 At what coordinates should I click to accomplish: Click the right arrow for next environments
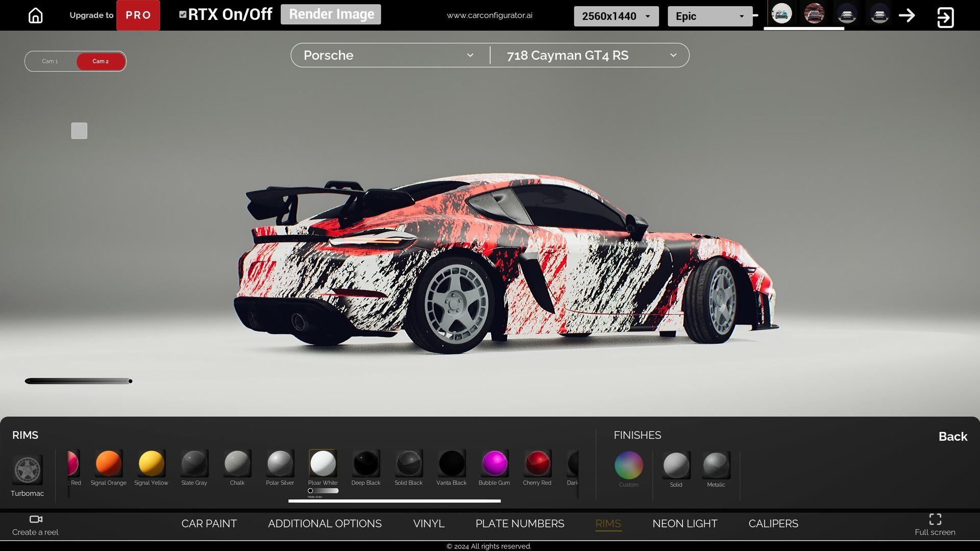[907, 15]
